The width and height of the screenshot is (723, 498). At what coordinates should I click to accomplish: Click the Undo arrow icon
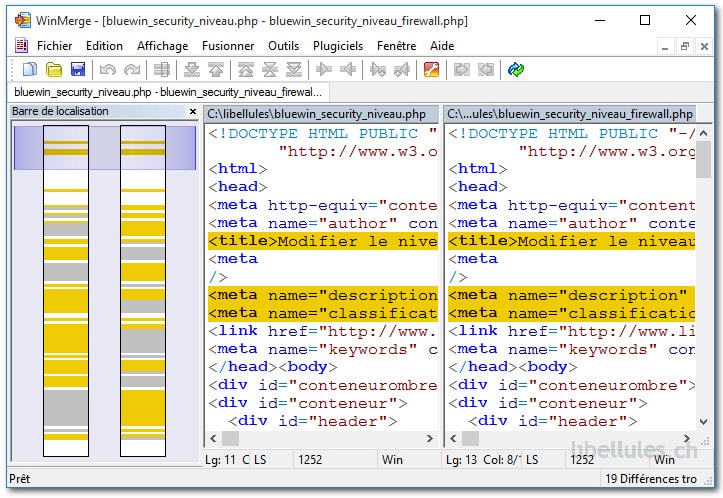pos(107,70)
